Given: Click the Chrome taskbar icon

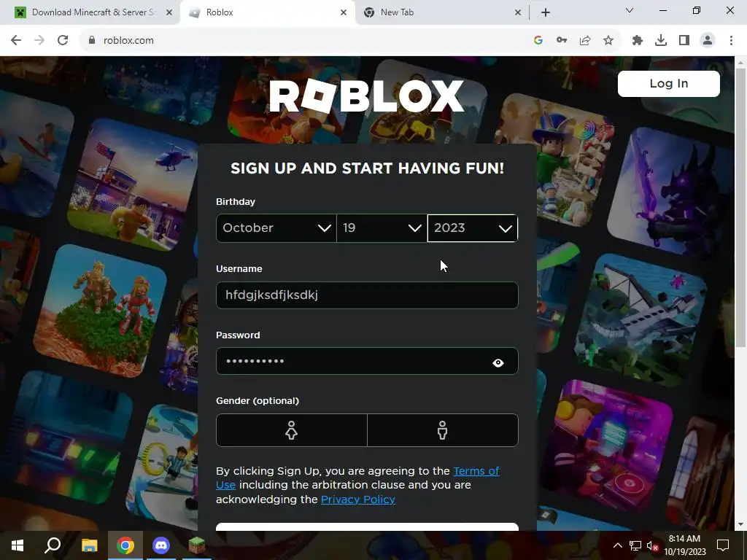Looking at the screenshot, I should coord(125,545).
